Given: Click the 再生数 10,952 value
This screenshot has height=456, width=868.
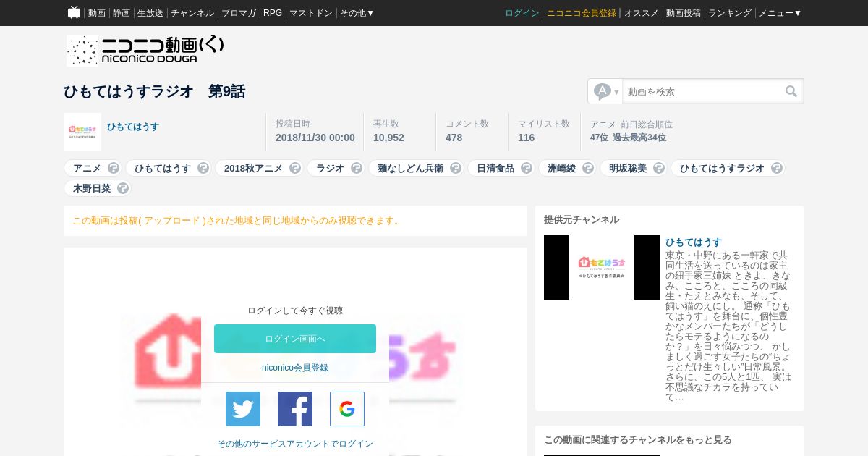Looking at the screenshot, I should pyautogui.click(x=388, y=138).
